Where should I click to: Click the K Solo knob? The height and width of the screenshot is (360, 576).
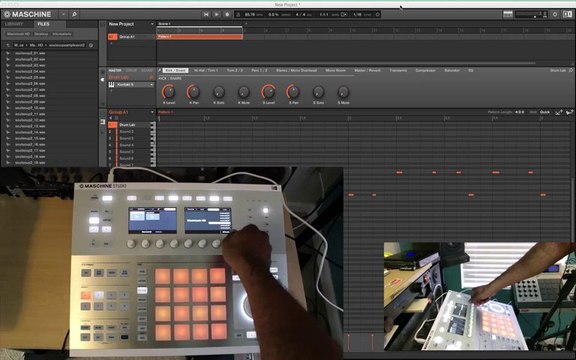pyautogui.click(x=219, y=91)
